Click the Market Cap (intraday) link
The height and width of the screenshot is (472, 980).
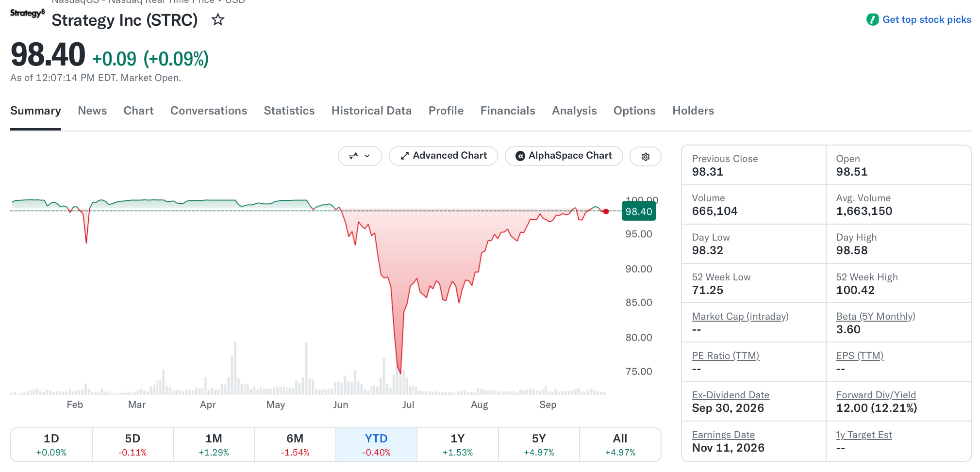(740, 316)
